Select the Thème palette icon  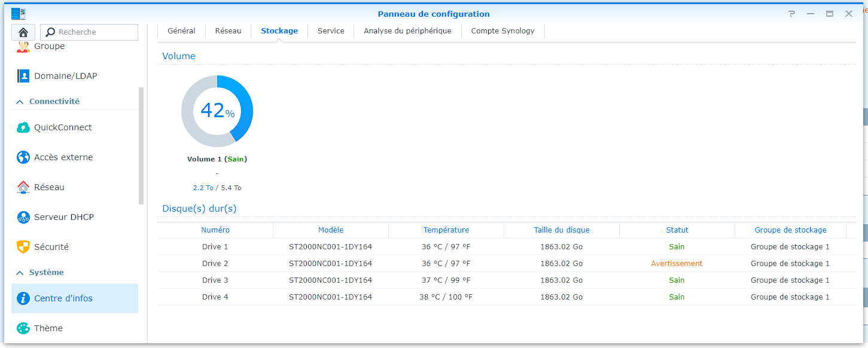(x=23, y=328)
